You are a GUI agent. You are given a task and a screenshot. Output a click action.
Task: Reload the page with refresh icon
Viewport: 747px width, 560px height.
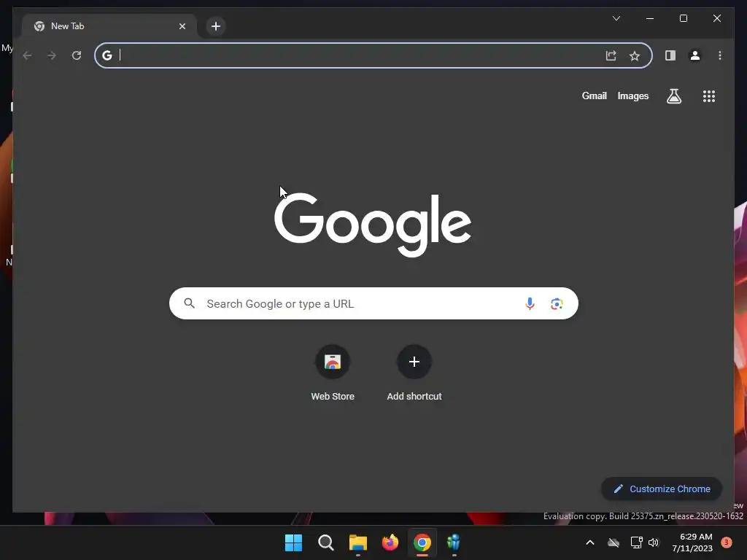(76, 55)
